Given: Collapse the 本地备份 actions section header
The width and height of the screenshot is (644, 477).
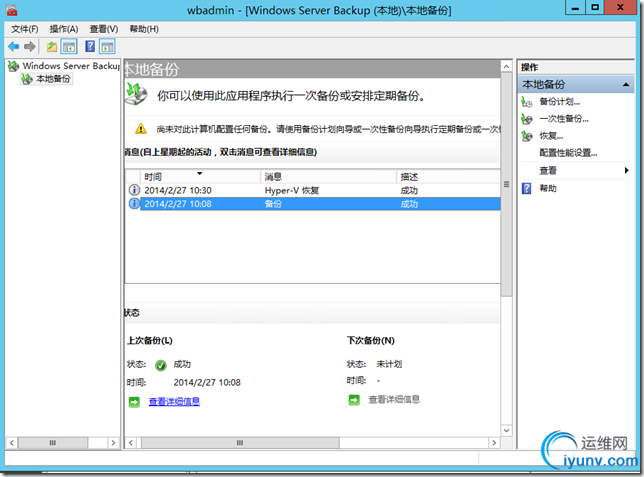Looking at the screenshot, I should [x=576, y=85].
